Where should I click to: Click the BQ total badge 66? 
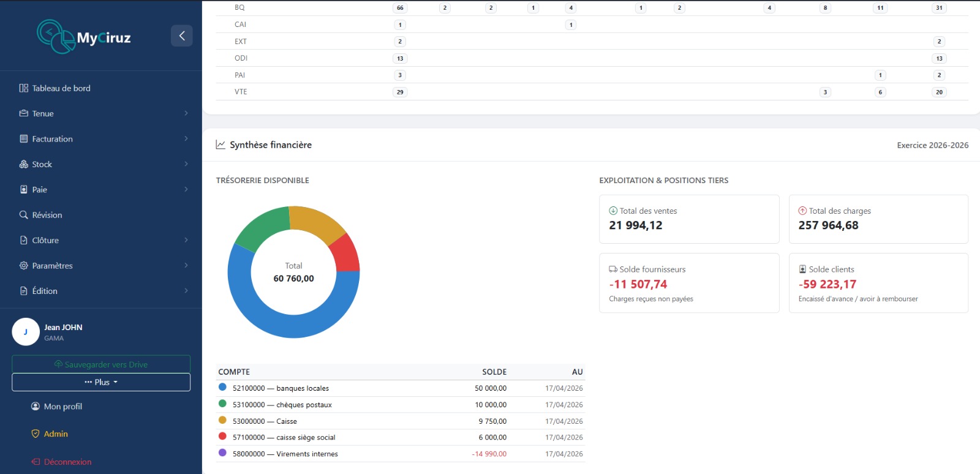400,8
